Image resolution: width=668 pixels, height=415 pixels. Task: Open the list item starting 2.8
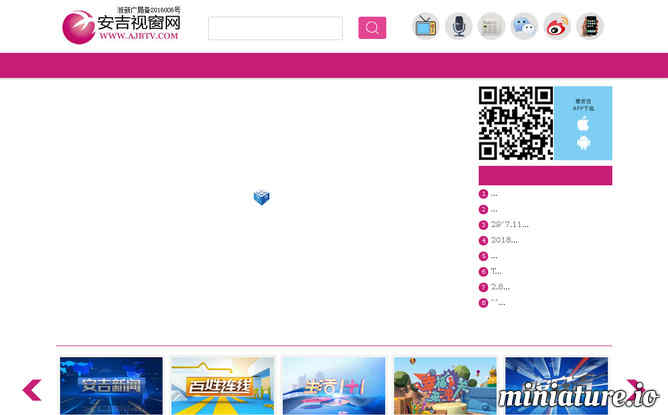pyautogui.click(x=494, y=287)
